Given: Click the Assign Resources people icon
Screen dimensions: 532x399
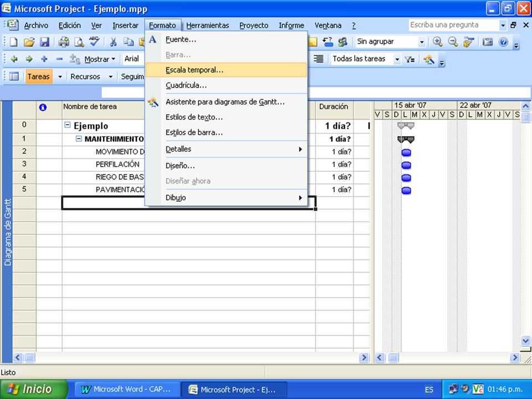Looking at the screenshot, I should pyautogui.click(x=342, y=42).
